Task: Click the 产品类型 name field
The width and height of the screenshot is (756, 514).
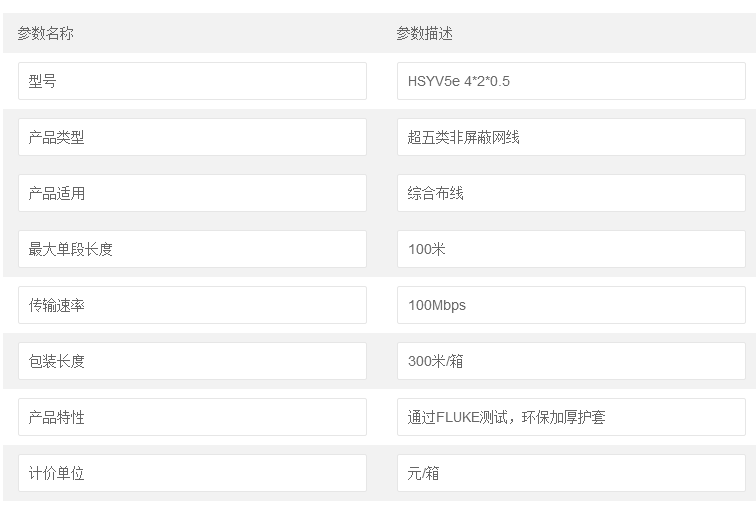Action: 192,137
